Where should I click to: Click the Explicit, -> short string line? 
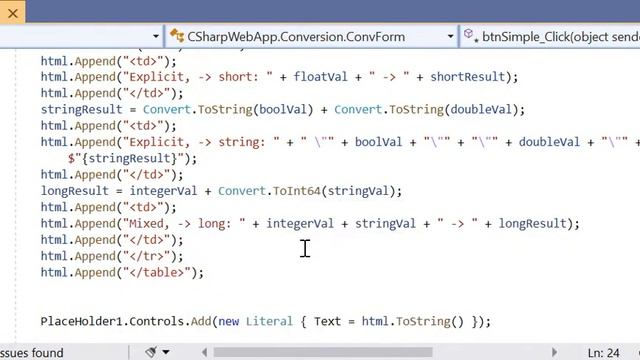coord(279,77)
